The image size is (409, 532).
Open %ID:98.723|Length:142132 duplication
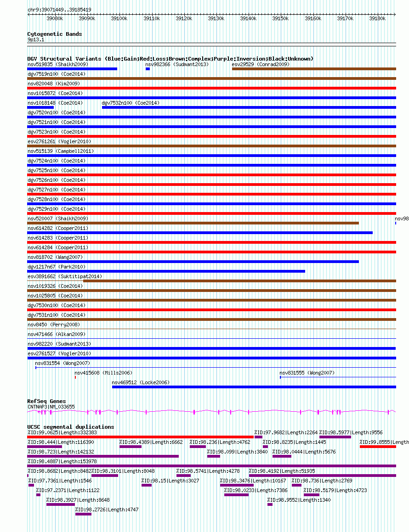(x=61, y=452)
